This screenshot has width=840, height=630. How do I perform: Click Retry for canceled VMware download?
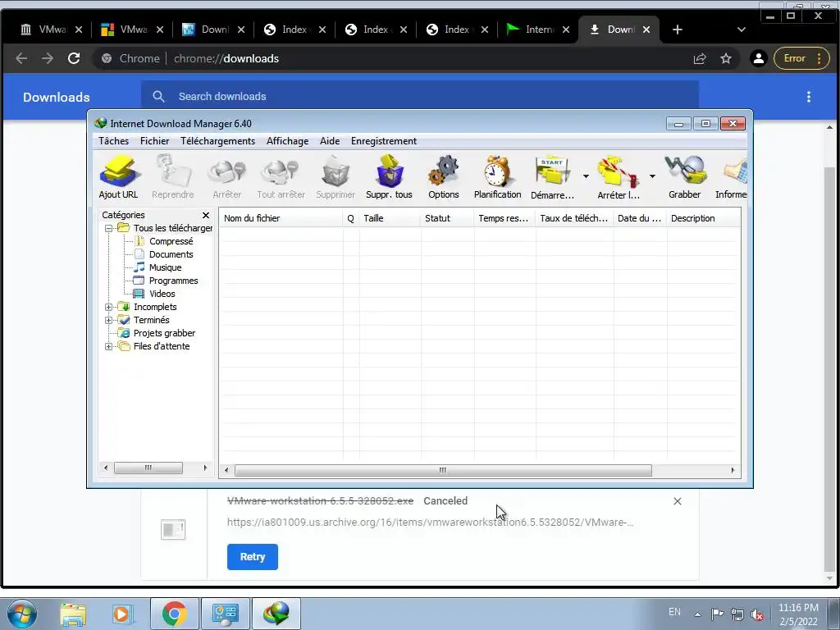253,557
